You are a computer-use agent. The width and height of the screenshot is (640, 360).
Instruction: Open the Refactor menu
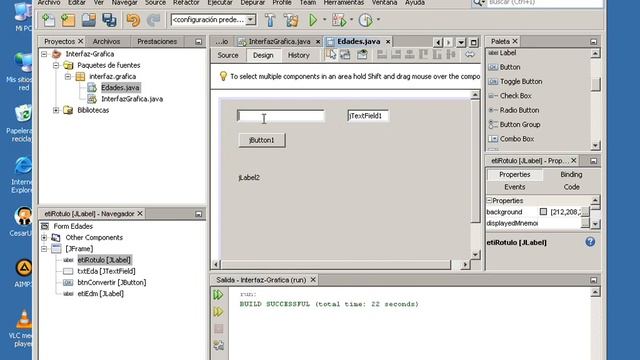186,2
